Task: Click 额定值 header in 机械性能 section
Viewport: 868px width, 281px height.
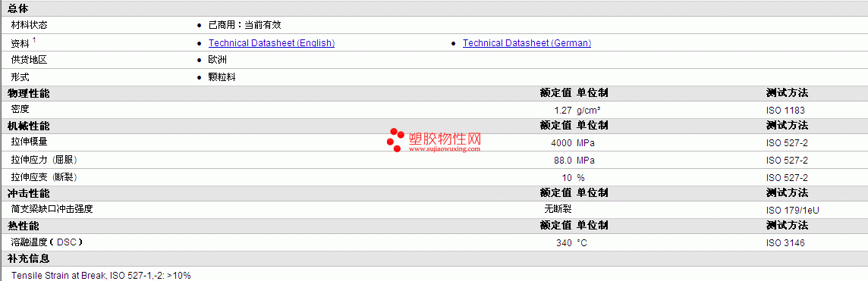Action: pyautogui.click(x=556, y=126)
